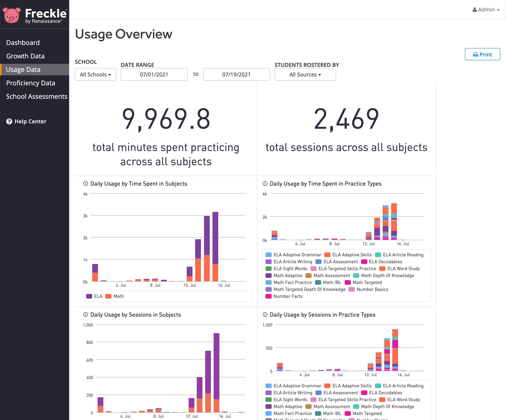This screenshot has height=420, width=506.
Task: Toggle ELA Sight Words in Time Spent legend
Action: 286,268
